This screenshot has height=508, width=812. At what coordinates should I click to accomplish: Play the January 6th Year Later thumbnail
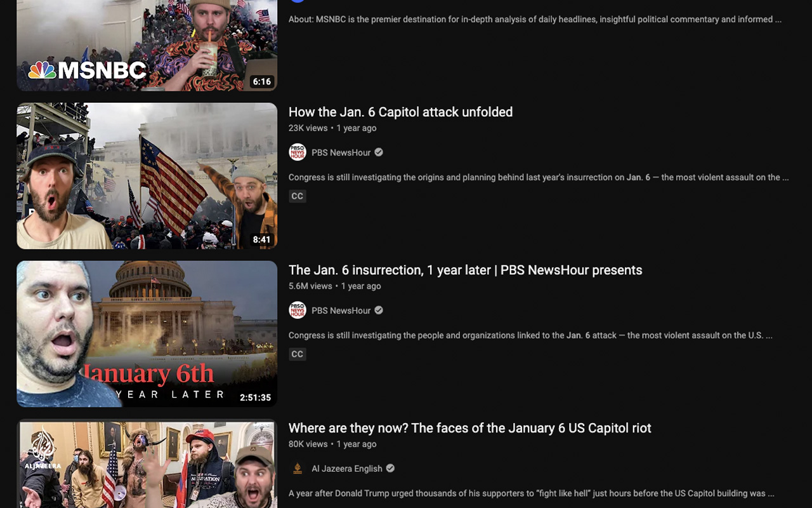[147, 334]
